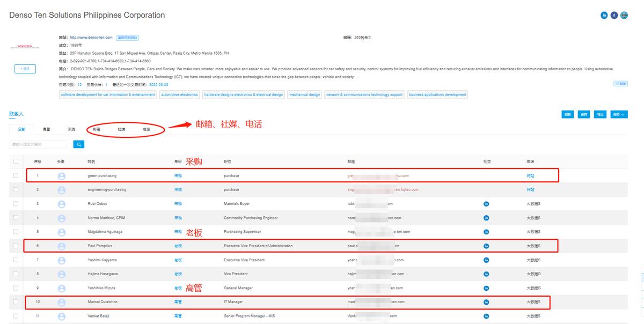Open LinkedIn icon for Venkat Balaji
This screenshot has height=324, width=644.
(486, 316)
